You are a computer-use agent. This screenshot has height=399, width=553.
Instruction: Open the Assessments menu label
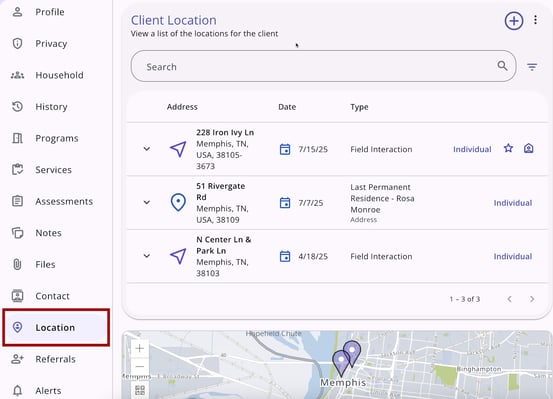[x=64, y=201]
